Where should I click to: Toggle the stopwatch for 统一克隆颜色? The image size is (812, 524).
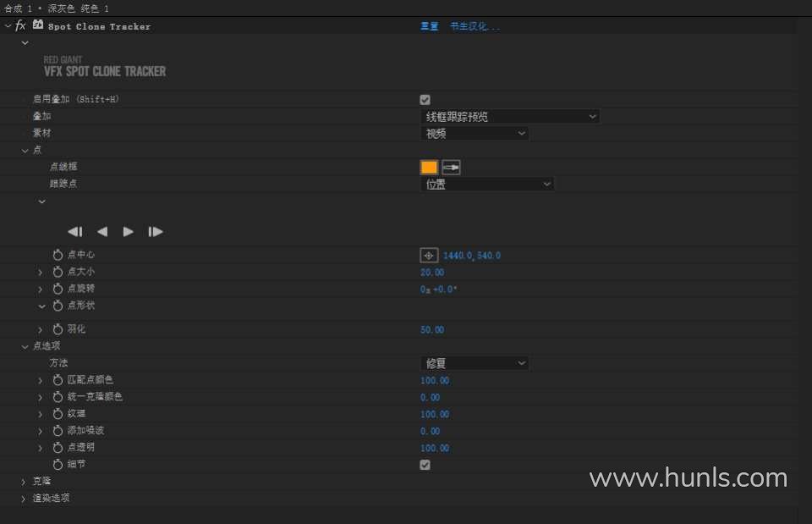point(58,397)
